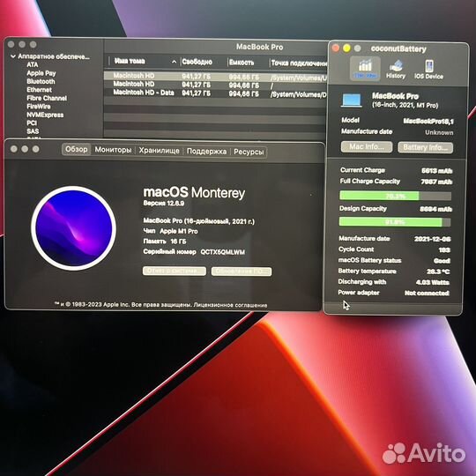
Task: Switch to the Мониторы tab
Action: tap(113, 150)
